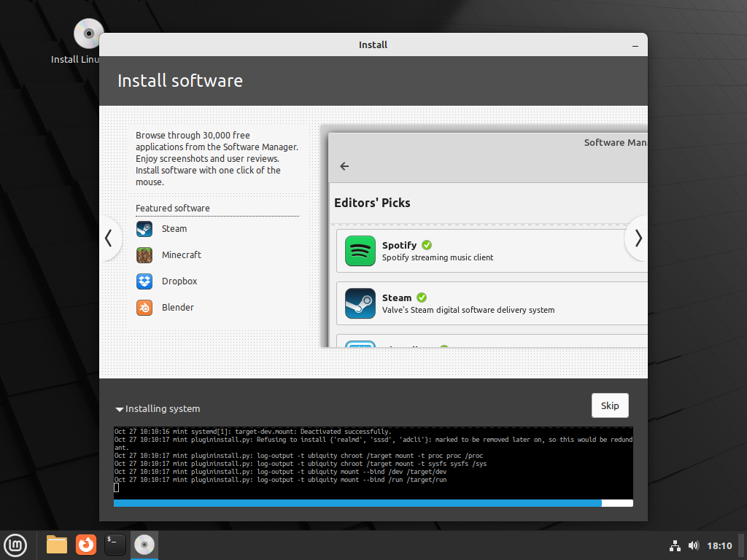The width and height of the screenshot is (747, 560).
Task: Open Firefox from the taskbar
Action: (x=86, y=544)
